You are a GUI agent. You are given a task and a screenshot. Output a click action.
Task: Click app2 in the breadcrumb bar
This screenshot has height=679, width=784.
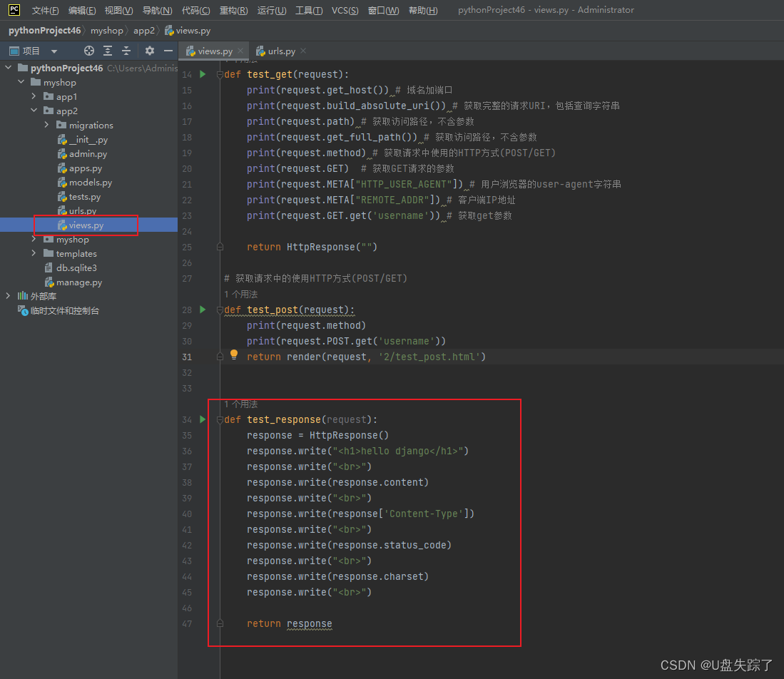(x=144, y=30)
